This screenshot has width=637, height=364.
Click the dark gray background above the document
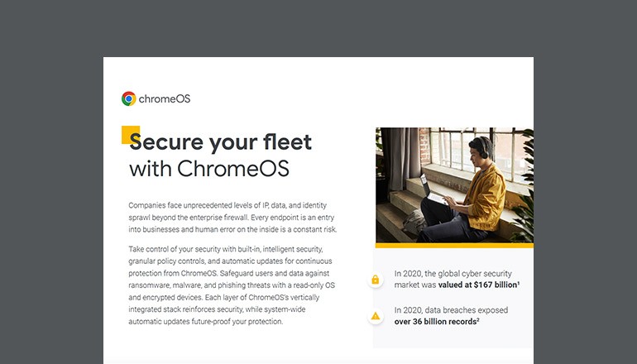(x=318, y=29)
